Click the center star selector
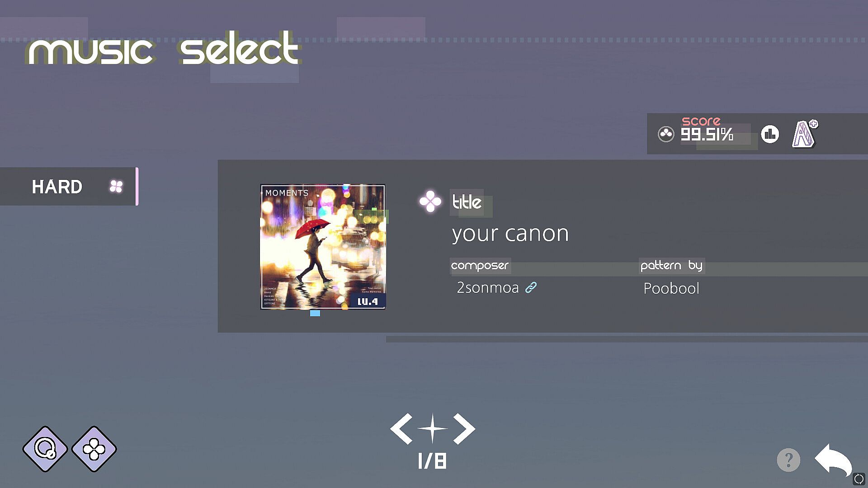This screenshot has height=488, width=868. [433, 428]
